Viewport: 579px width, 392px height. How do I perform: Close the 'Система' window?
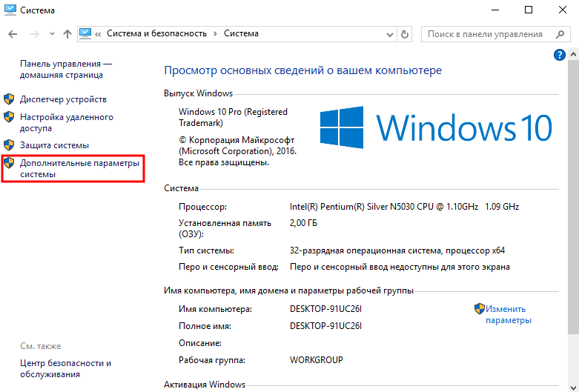(563, 10)
